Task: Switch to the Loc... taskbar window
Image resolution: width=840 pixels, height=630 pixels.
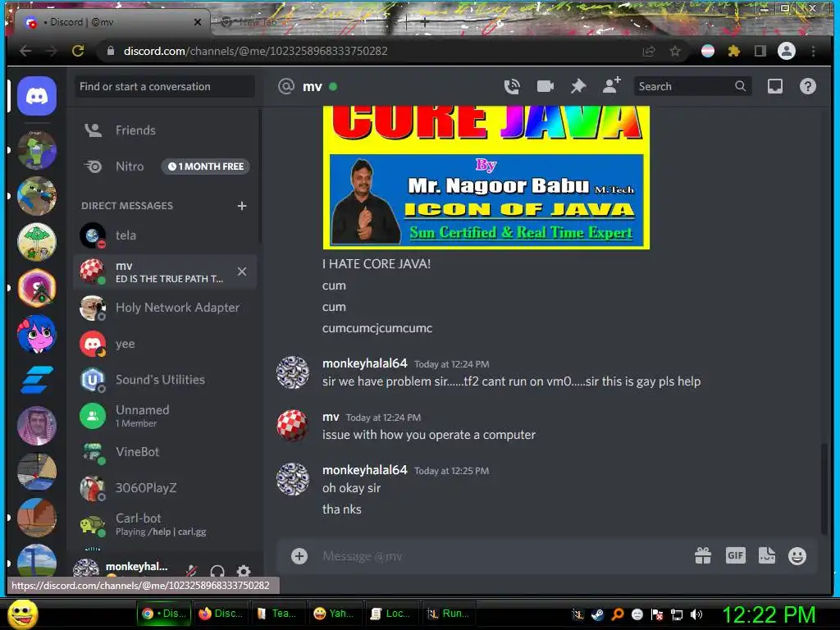Action: point(391,614)
